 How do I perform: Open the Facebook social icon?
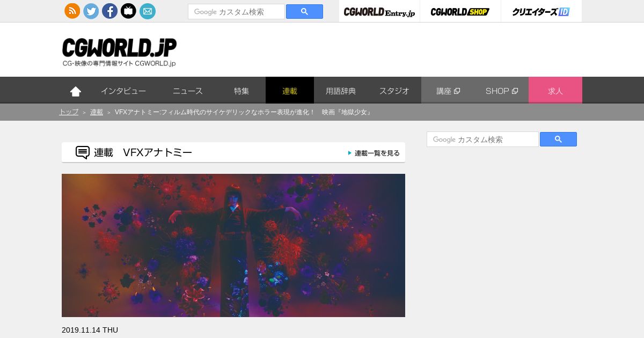[109, 11]
